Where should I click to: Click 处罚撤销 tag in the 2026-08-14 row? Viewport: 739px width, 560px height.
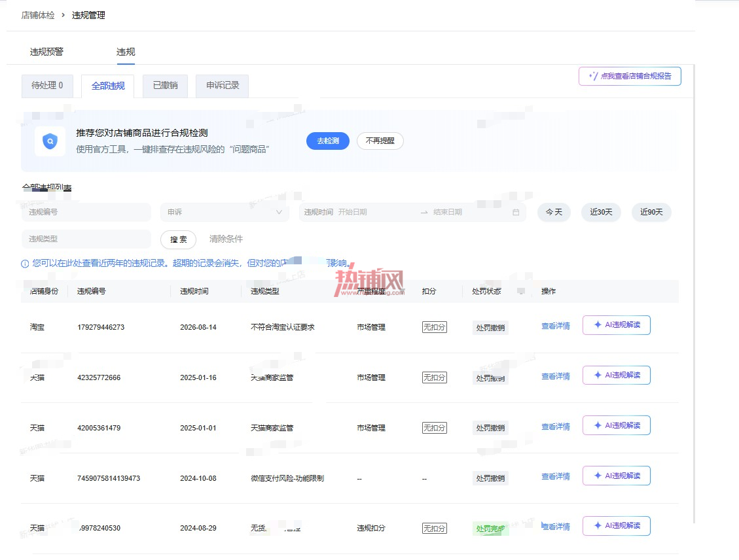490,328
